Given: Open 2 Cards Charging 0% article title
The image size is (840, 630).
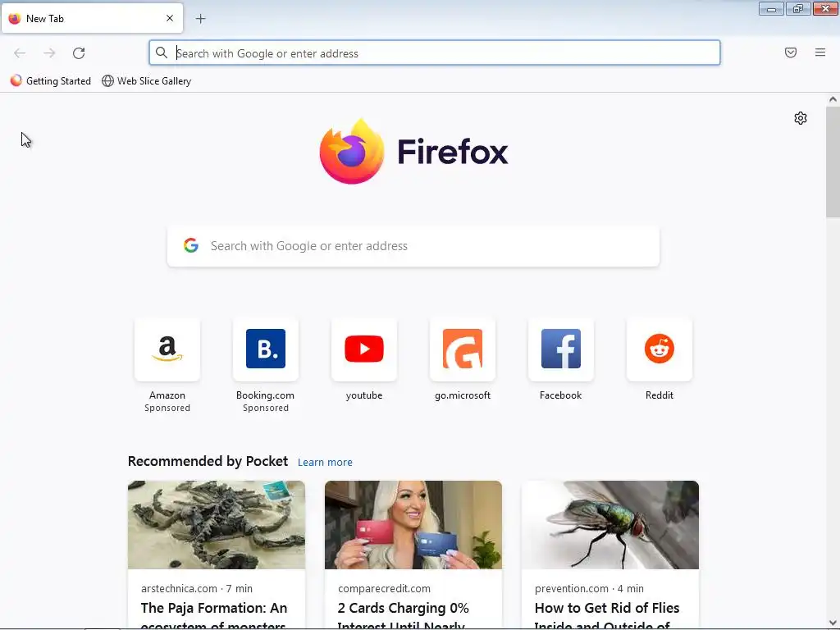Looking at the screenshot, I should (404, 615).
